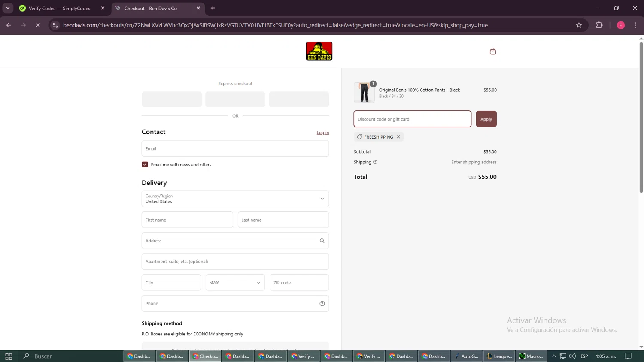Bookmark this page with the star icon
This screenshot has height=362, width=644.
579,25
